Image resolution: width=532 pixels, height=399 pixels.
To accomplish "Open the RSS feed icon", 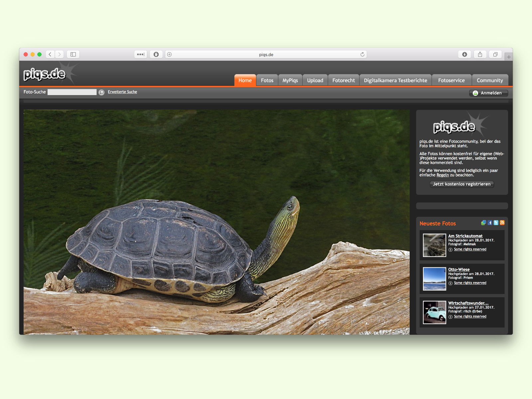I will tap(502, 223).
